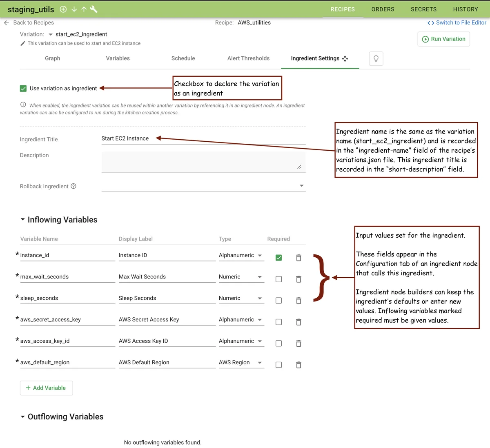Image resolution: width=490 pixels, height=448 pixels.
Task: Click the Rollback Ingredient help icon
Action: 73,186
